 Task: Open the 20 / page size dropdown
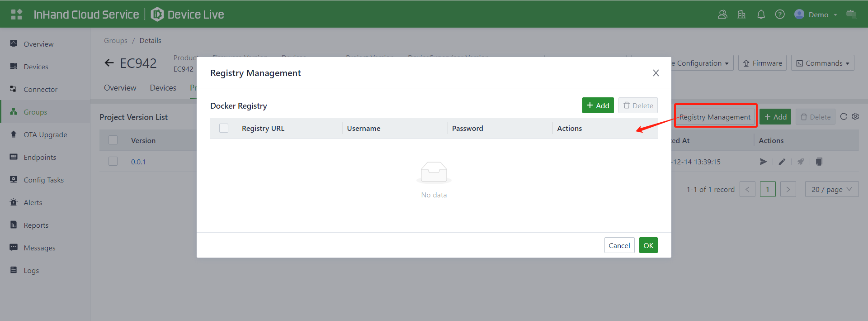831,189
